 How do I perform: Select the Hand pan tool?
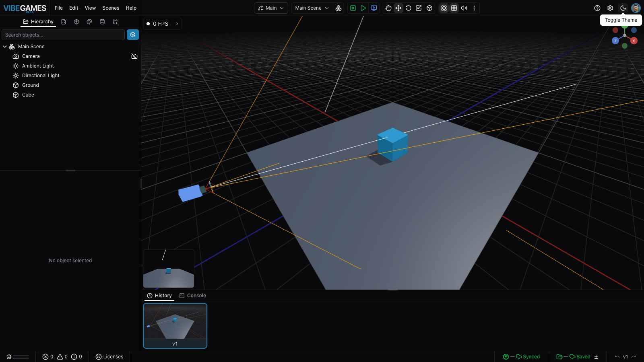tap(388, 8)
